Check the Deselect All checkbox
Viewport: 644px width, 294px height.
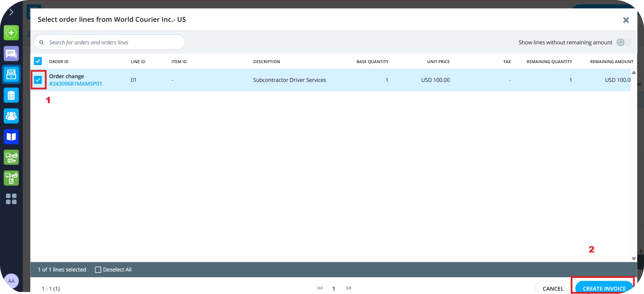pyautogui.click(x=98, y=270)
